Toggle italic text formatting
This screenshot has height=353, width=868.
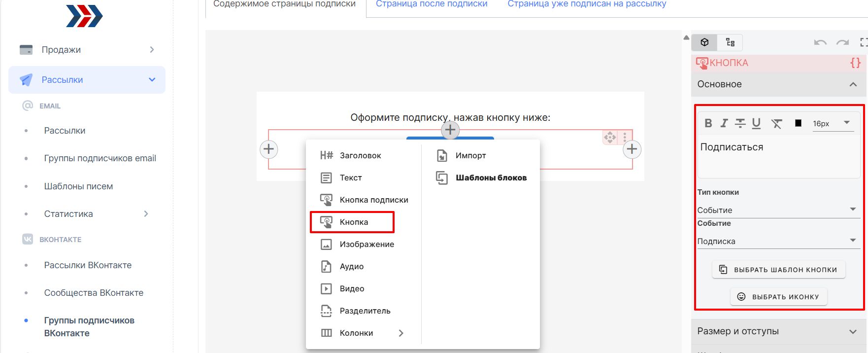point(724,123)
